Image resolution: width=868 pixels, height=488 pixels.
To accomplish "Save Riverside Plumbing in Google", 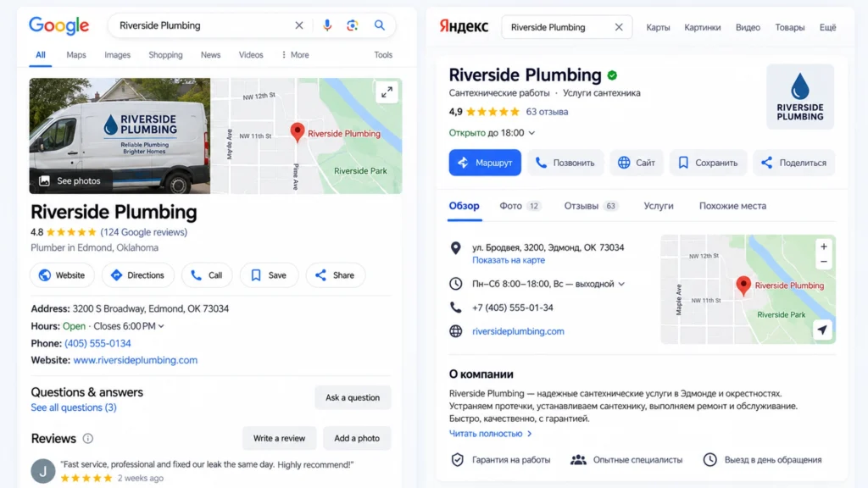I will coord(269,275).
